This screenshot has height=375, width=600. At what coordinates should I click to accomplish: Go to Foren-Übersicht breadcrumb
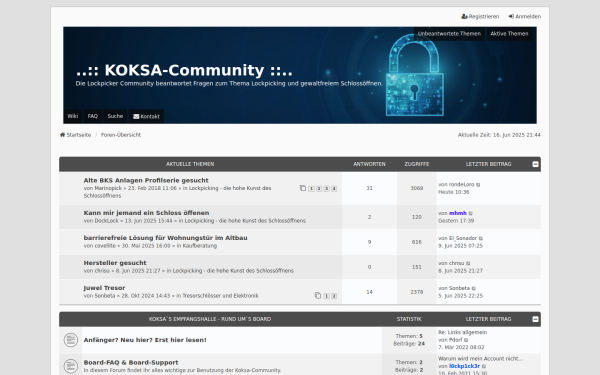[x=121, y=135]
